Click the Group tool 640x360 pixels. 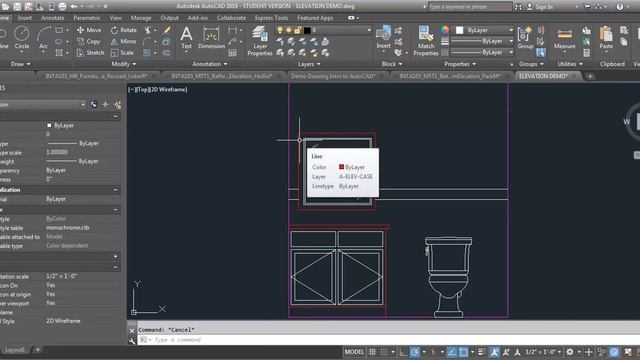[x=525, y=38]
